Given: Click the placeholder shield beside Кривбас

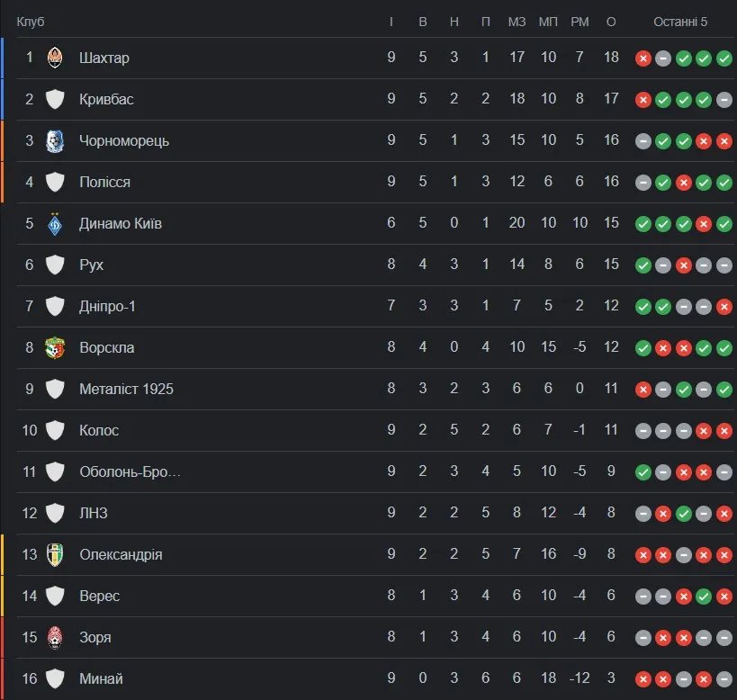Looking at the screenshot, I should tap(55, 99).
